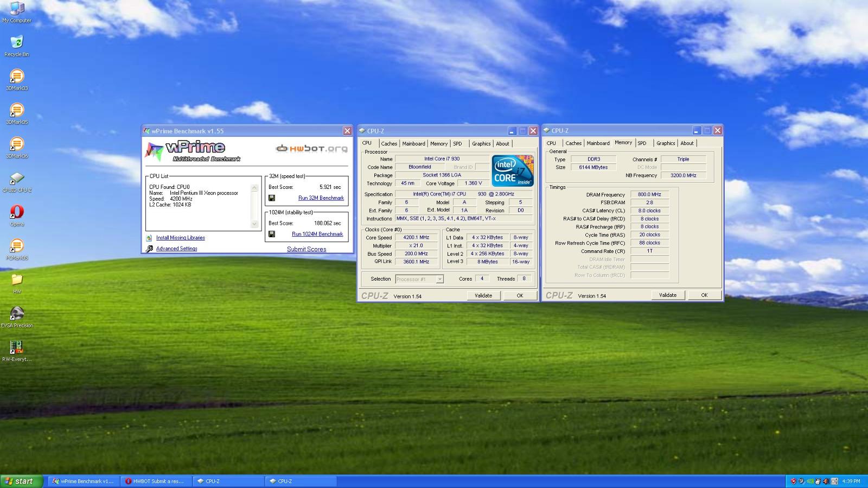Open the Mainboard tab in left CPU-Z window

pyautogui.click(x=413, y=144)
